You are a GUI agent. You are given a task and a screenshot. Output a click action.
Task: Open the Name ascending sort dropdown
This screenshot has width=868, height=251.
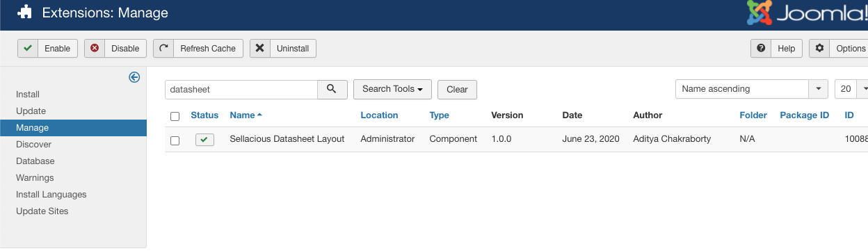[752, 89]
